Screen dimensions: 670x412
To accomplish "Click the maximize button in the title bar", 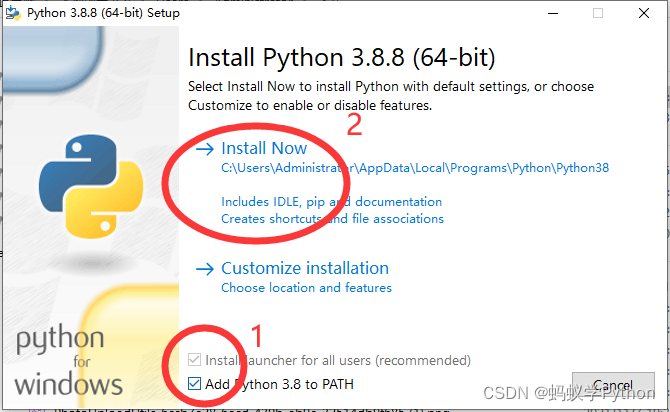I will point(598,13).
